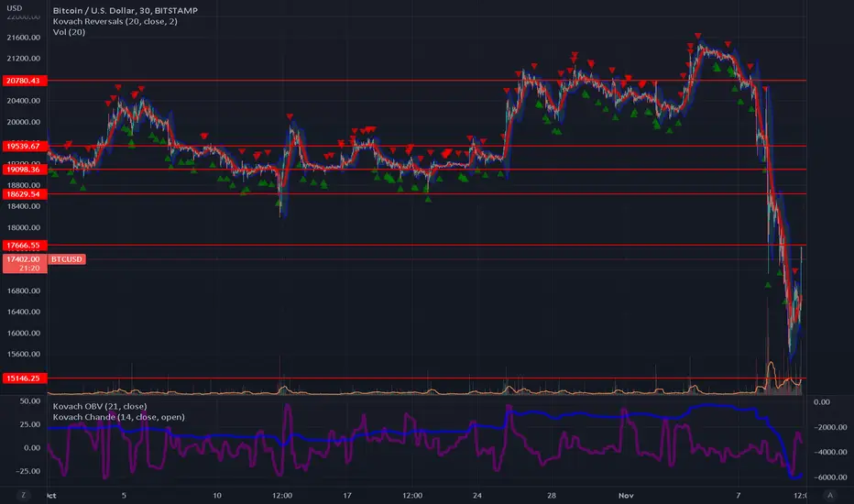Select the Kovach Chande indicator legend
This screenshot has height=504, width=854.
click(119, 417)
